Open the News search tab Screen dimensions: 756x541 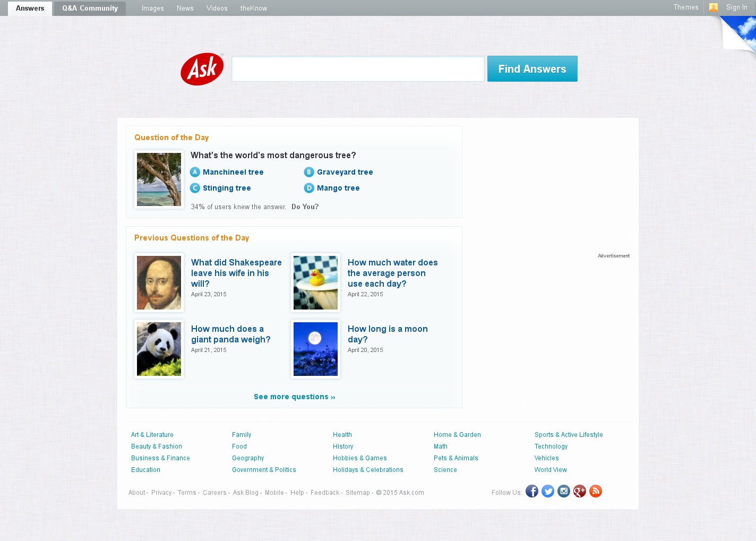pyautogui.click(x=185, y=8)
